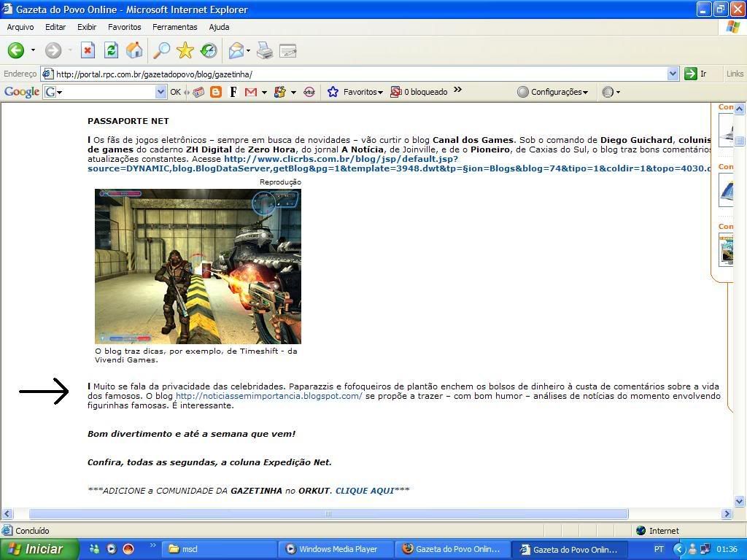Click the Google toolbar gadget icon before Orkut
This screenshot has width=747, height=560.
280,92
